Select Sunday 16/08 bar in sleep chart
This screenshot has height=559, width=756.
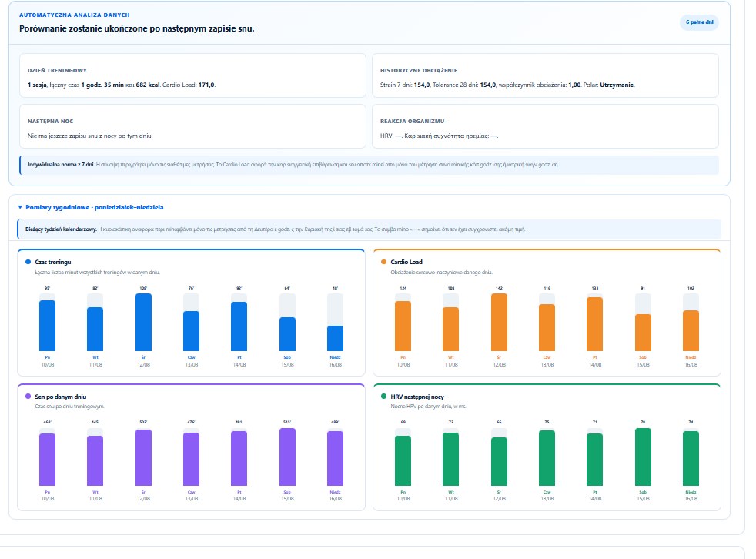click(x=335, y=458)
